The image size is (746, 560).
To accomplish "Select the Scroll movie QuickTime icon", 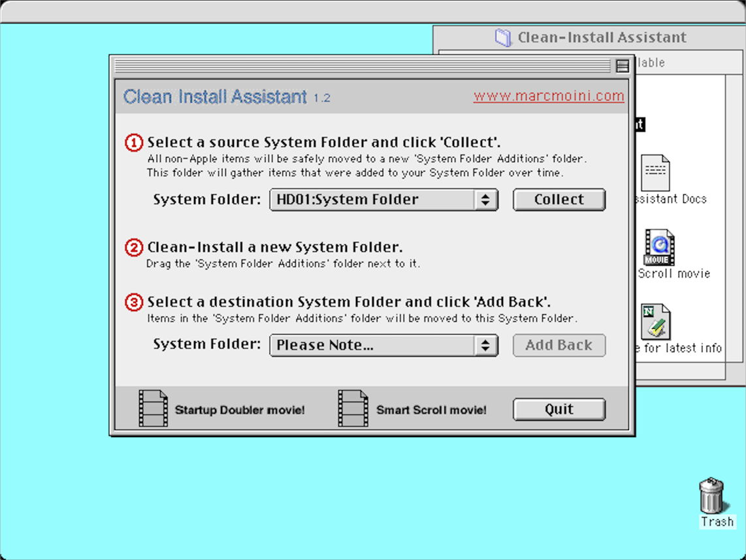I will tap(658, 248).
